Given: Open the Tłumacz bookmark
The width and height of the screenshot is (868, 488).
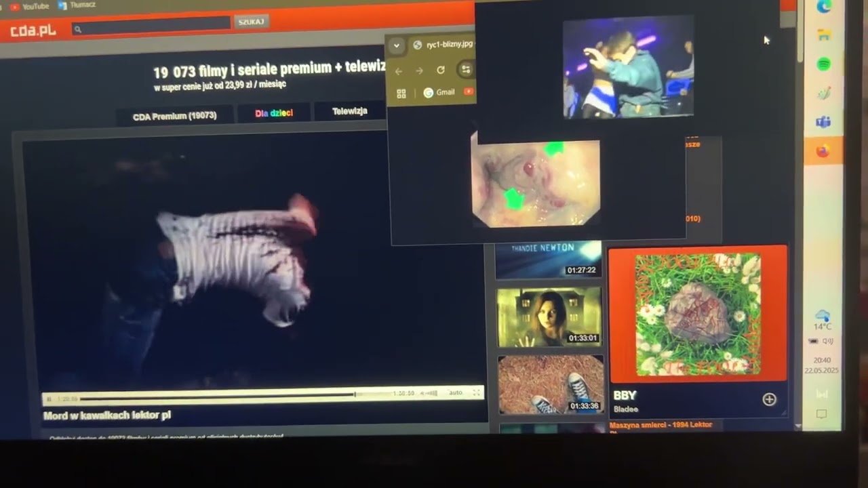Looking at the screenshot, I should (77, 5).
